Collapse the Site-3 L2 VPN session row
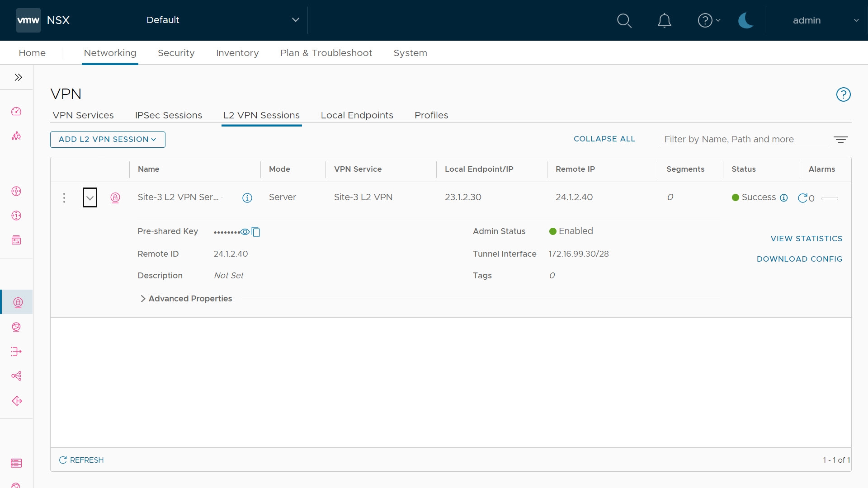This screenshot has height=488, width=868. click(90, 197)
